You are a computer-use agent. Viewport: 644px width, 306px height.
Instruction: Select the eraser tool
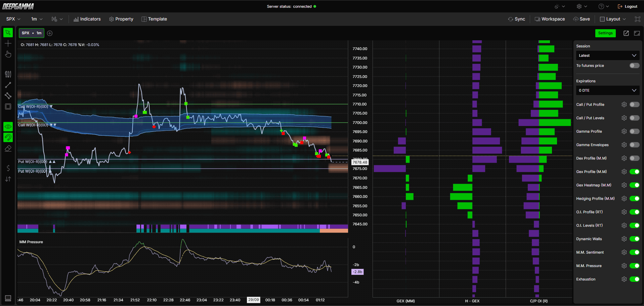[x=8, y=148]
